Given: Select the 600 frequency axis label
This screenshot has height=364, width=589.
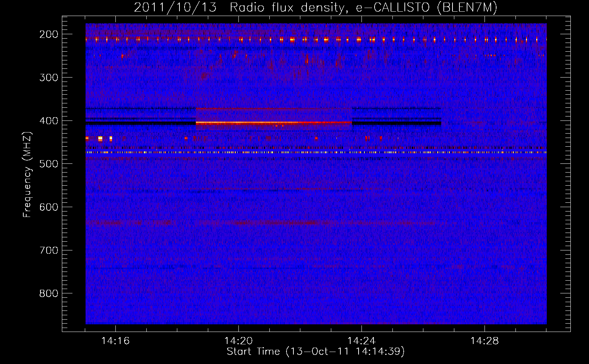Looking at the screenshot, I should click(x=49, y=207).
